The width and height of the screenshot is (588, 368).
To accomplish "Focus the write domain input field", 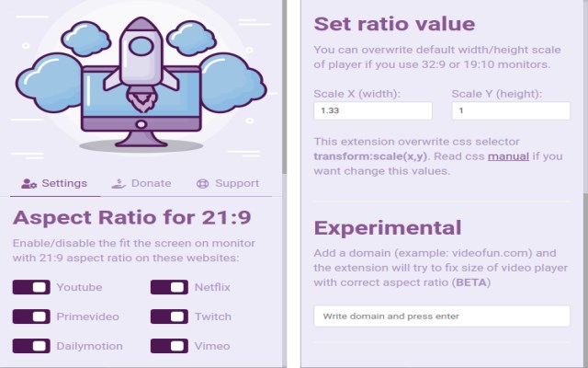I will (442, 316).
